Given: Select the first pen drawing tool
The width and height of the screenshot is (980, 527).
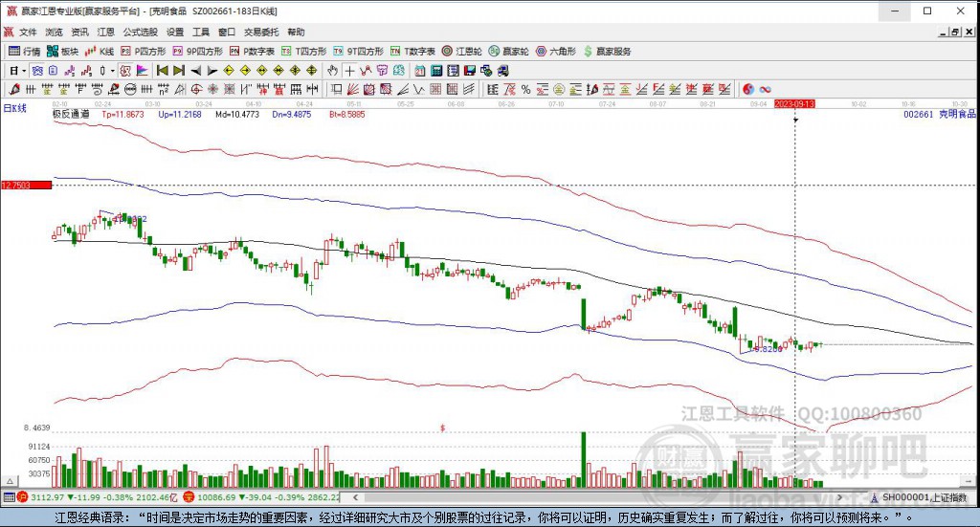Looking at the screenshot, I should [x=14, y=89].
